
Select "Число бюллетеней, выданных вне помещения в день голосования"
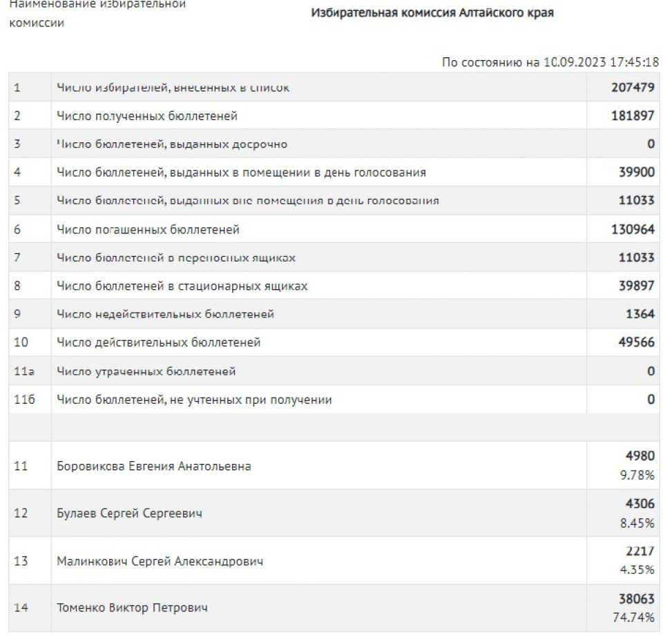(248, 200)
